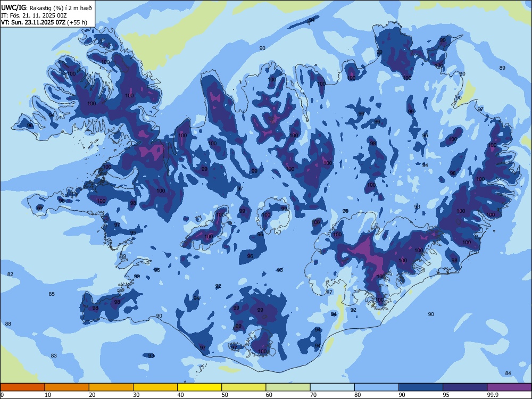The width and height of the screenshot is (532, 399).
Task: Click the golden 30–40 color scale swatch
Action: click(x=155, y=387)
